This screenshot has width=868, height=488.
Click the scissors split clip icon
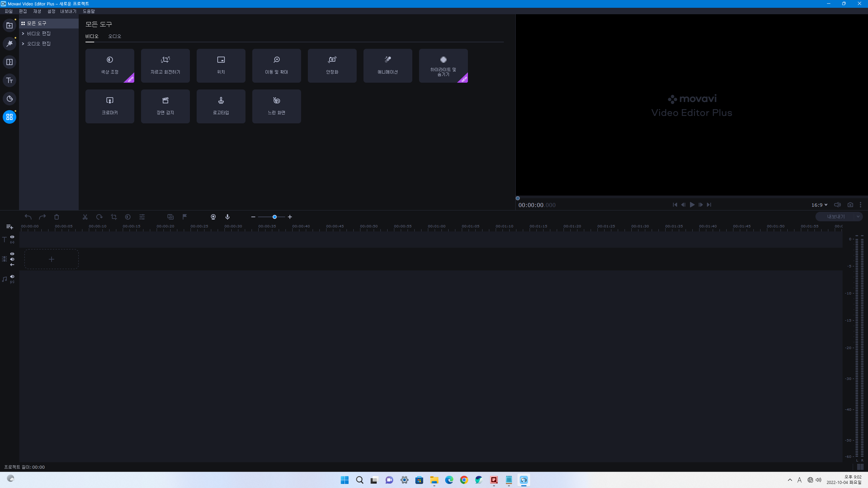tap(85, 217)
